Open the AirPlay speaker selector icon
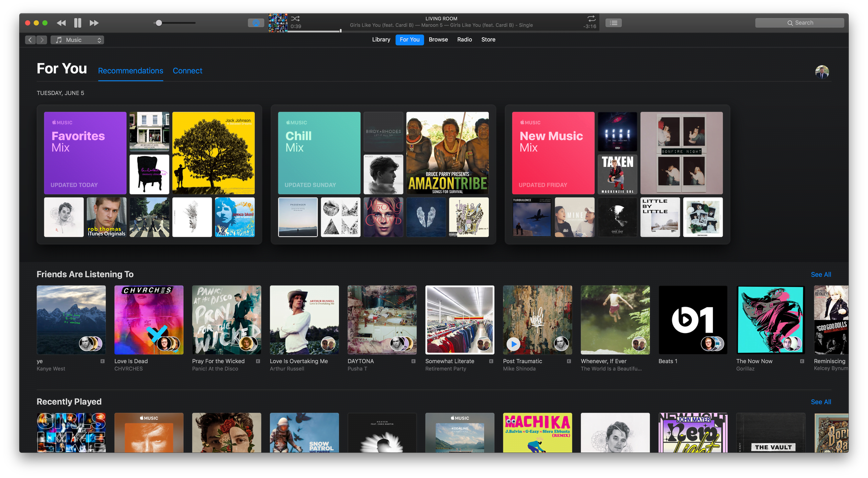Screen dimensions: 868x478 coord(256,22)
